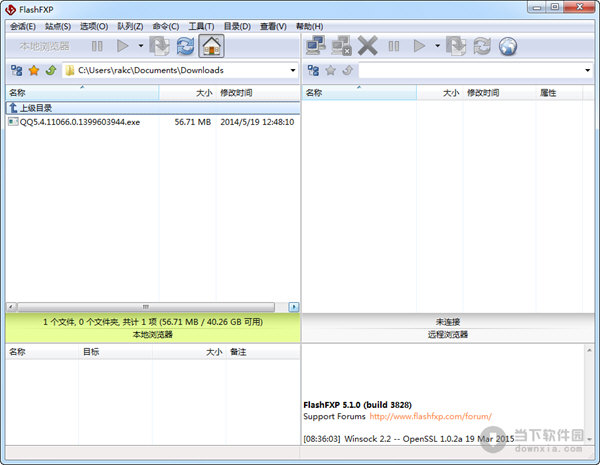Sort the local list by the 名称 column
Screen dimensions: 600x465
(82, 93)
